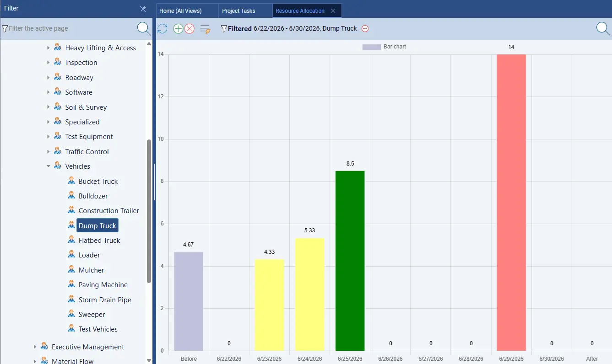The height and width of the screenshot is (364, 612).
Task: Click the Software group icon
Action: (58, 92)
